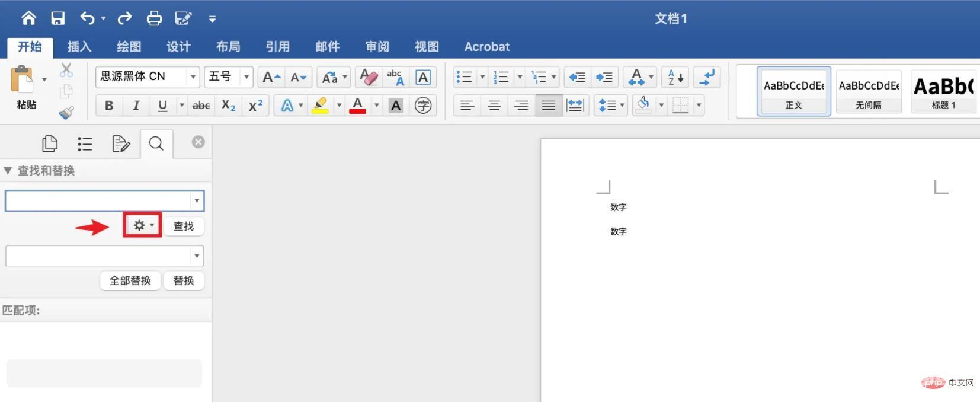Toggle strikethrough text formatting

tap(201, 106)
